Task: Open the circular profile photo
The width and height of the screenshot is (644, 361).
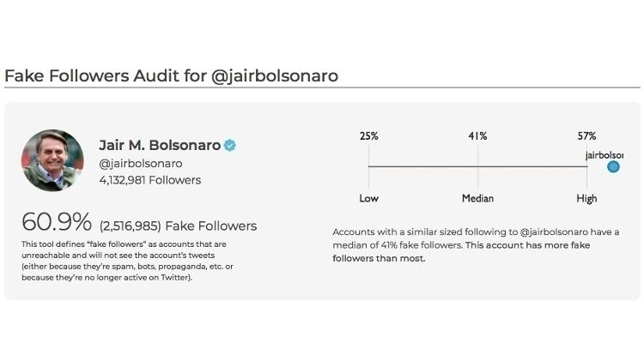Action: [52, 160]
